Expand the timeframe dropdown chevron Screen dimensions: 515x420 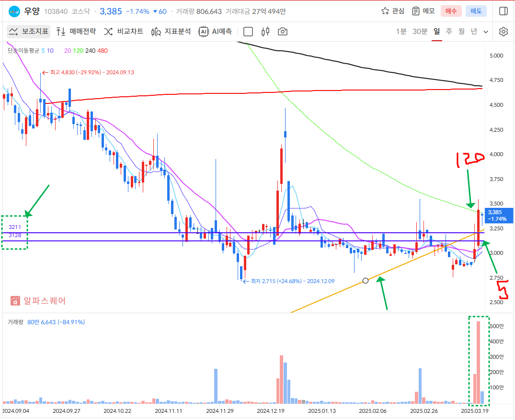click(x=486, y=32)
